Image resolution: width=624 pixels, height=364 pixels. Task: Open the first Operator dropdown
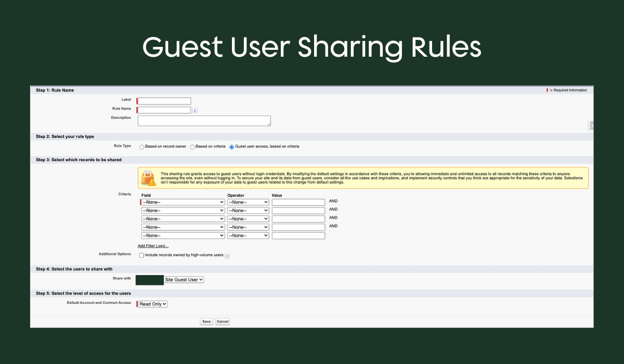pos(248,202)
